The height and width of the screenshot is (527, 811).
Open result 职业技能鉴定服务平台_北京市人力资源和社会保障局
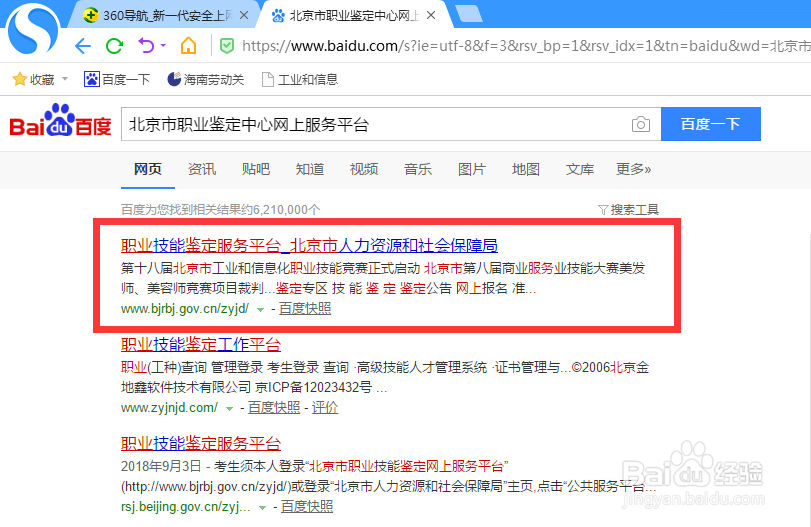(x=309, y=245)
